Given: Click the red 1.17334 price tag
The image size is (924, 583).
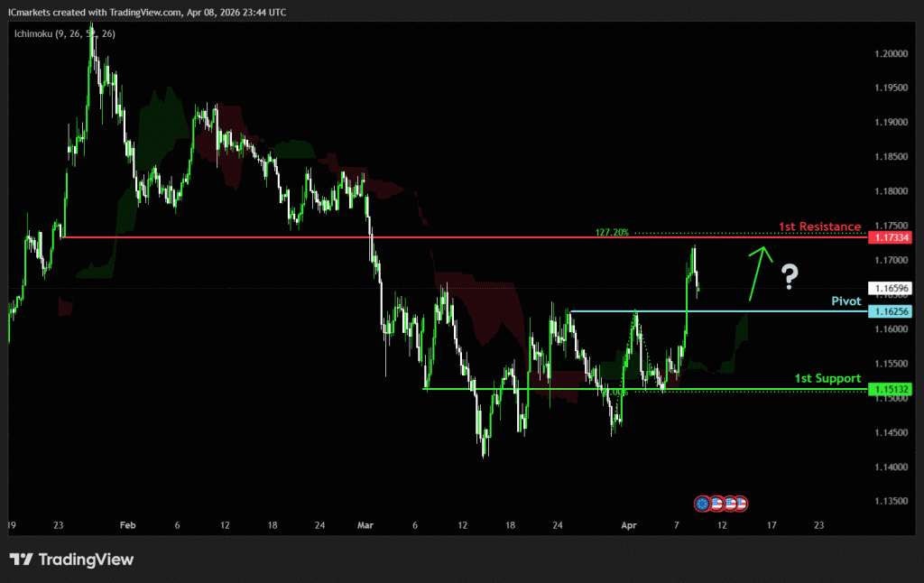Looking at the screenshot, I should 890,237.
